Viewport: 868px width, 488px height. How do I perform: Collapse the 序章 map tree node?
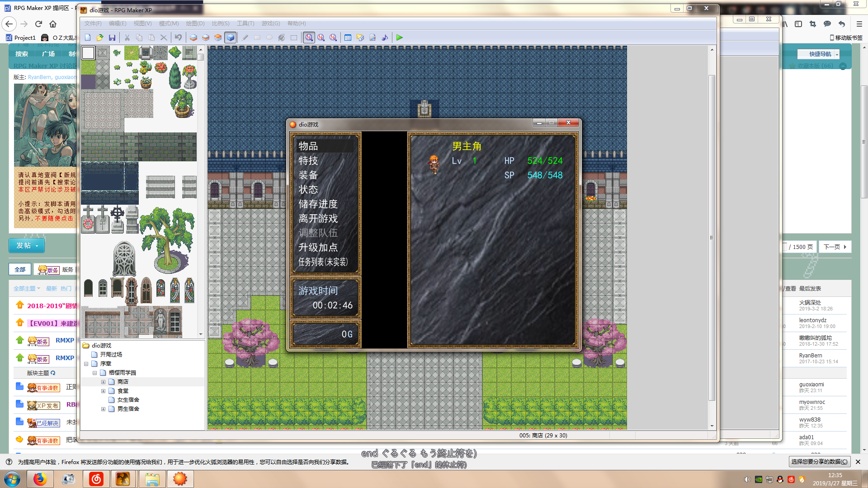pyautogui.click(x=86, y=364)
